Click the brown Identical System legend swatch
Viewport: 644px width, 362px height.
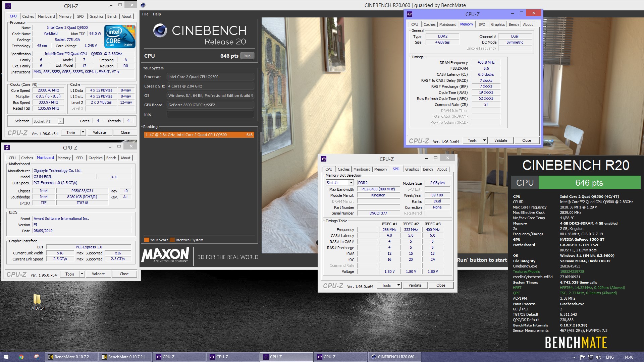pos(172,240)
